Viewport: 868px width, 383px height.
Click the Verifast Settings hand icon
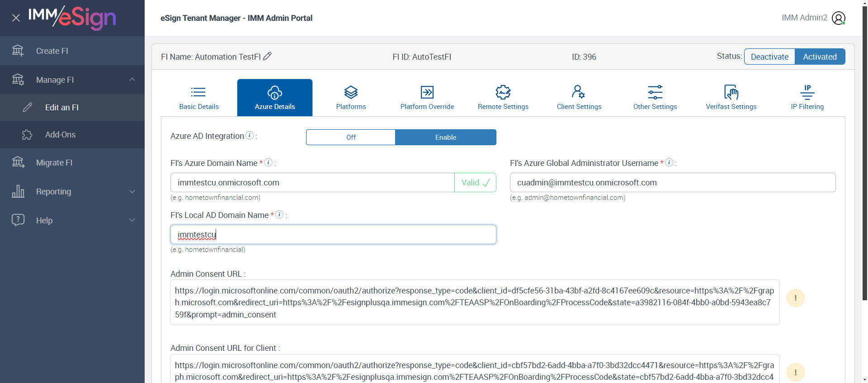(731, 92)
